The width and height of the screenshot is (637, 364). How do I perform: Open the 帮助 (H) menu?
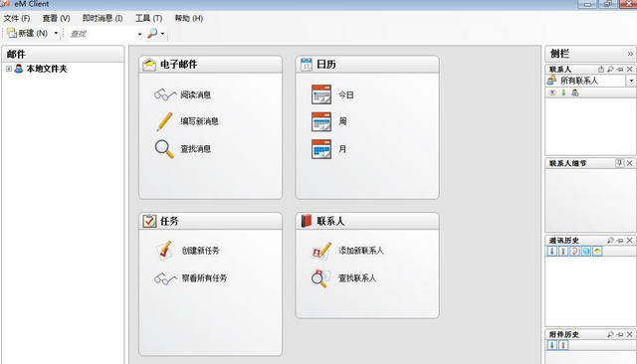[x=188, y=18]
